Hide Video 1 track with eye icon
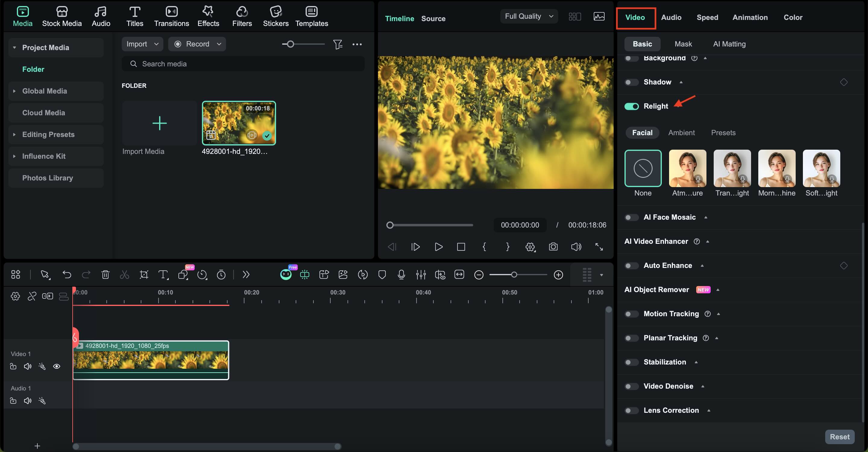Screen dimensions: 868x452 coord(57,366)
